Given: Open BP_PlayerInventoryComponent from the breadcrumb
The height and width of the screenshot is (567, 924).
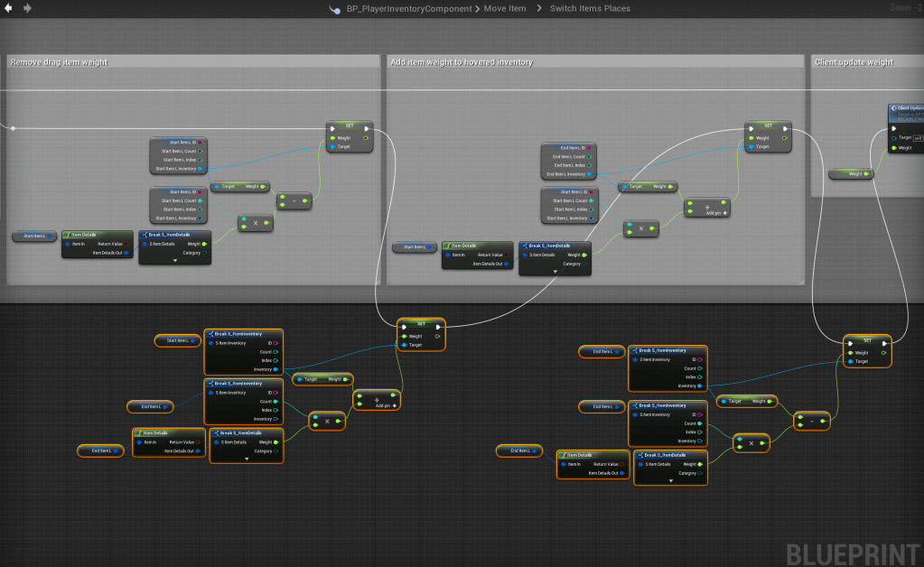Looking at the screenshot, I should coord(411,9).
